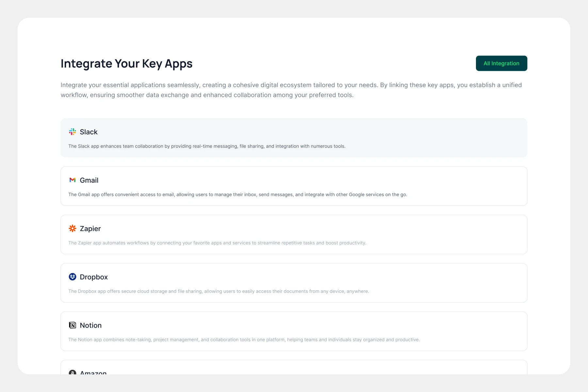The height and width of the screenshot is (392, 588).
Task: Click the Notion description about note-taking
Action: (x=244, y=340)
